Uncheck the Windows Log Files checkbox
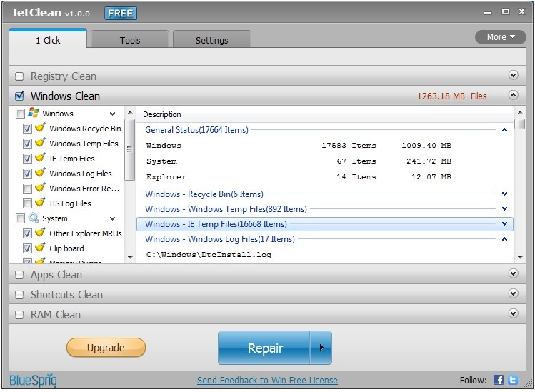Screen dimensions: 535x392 coord(28,174)
